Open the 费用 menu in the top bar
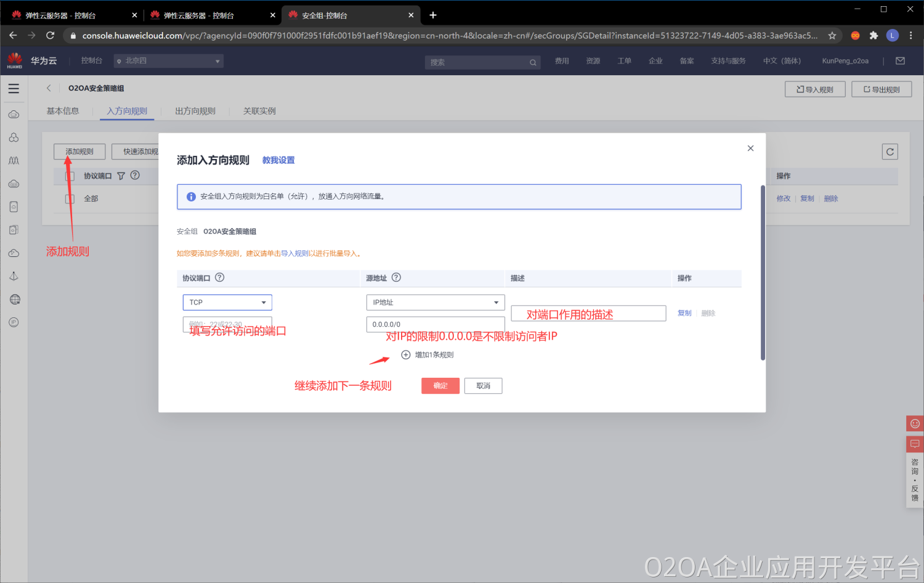The height and width of the screenshot is (583, 924). click(562, 61)
